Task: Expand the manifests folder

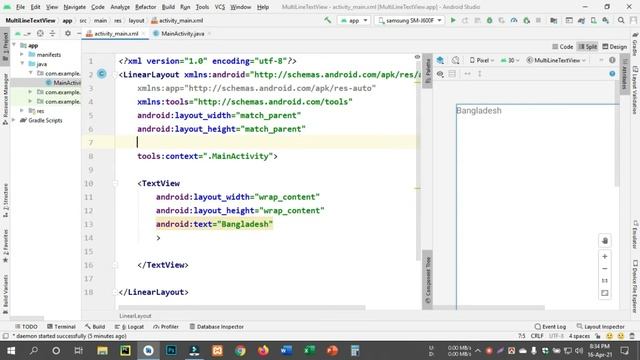Action: (x=22, y=54)
